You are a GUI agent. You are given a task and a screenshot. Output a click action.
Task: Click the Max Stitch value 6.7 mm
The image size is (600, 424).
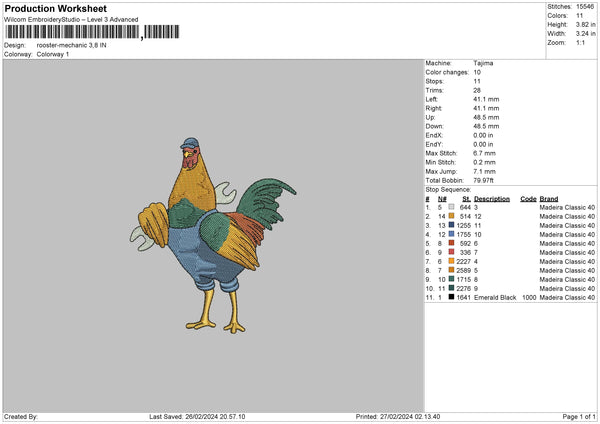pos(484,153)
